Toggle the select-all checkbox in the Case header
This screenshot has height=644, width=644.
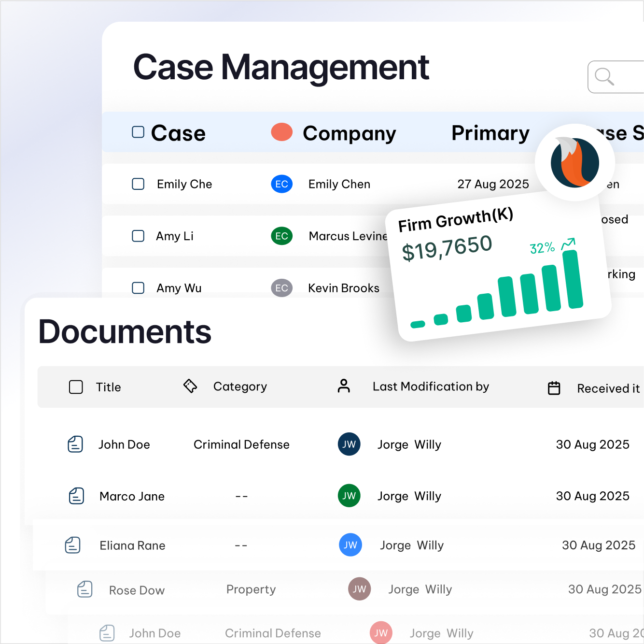coord(138,131)
